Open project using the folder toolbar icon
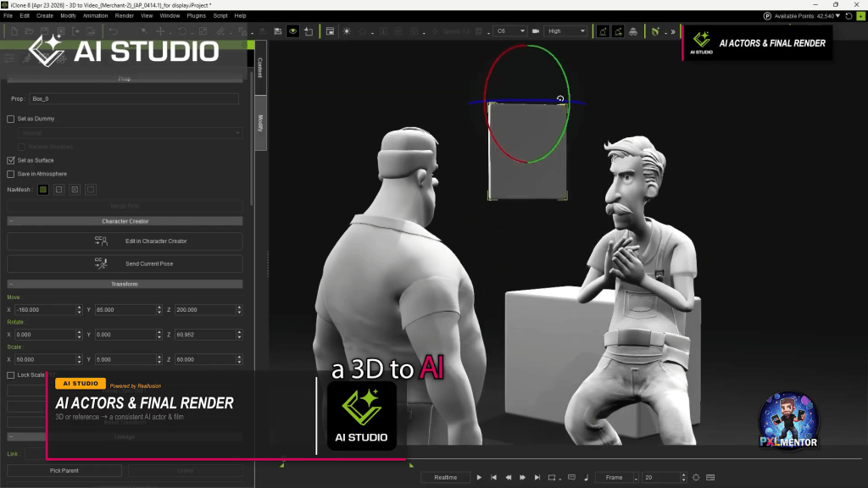Image resolution: width=868 pixels, height=488 pixels. coord(29,31)
